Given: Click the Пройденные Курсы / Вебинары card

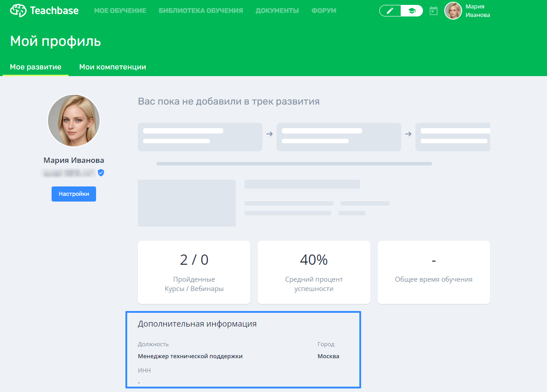Looking at the screenshot, I should (x=194, y=272).
